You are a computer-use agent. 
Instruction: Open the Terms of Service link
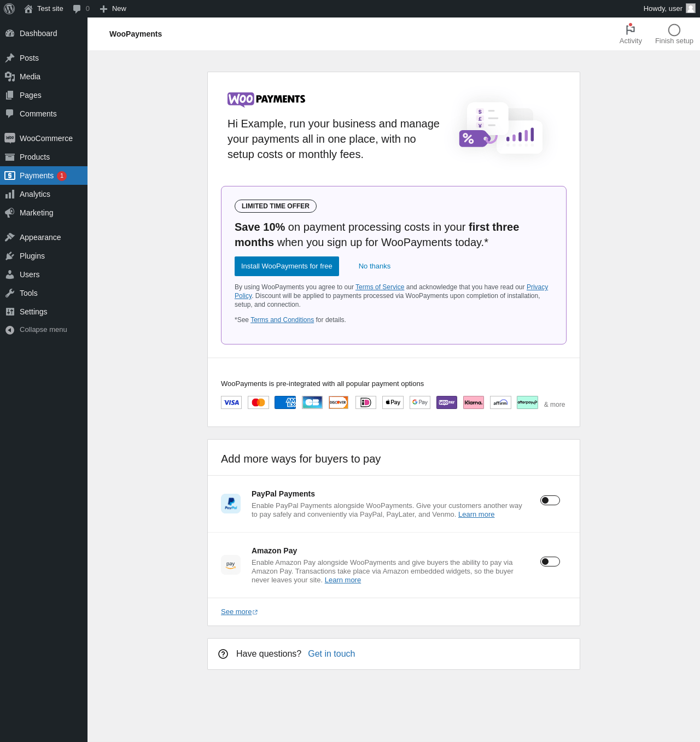380,287
